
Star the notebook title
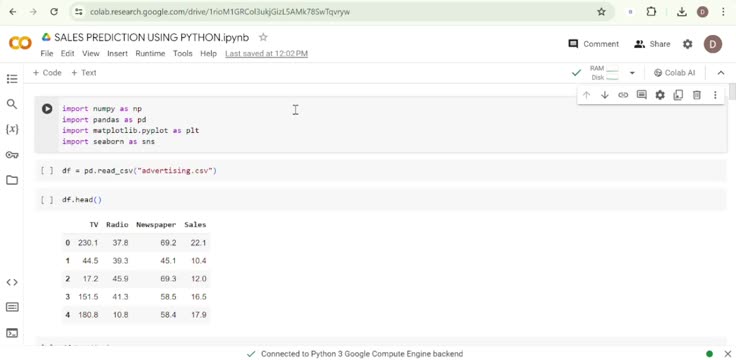point(263,37)
